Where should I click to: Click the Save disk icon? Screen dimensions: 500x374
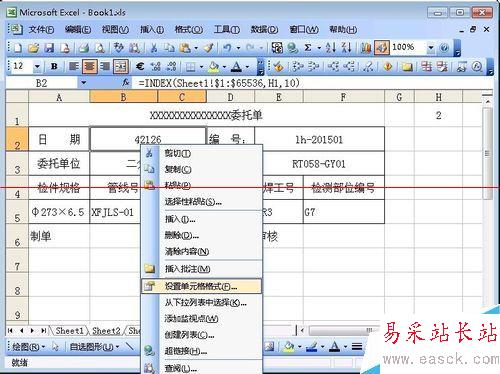pyautogui.click(x=49, y=48)
